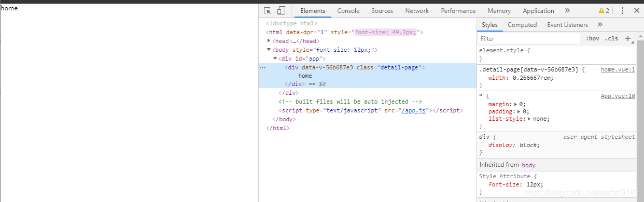Screen dimensions: 644x202
Task: Select the Styles sidebar tab
Action: click(489, 24)
